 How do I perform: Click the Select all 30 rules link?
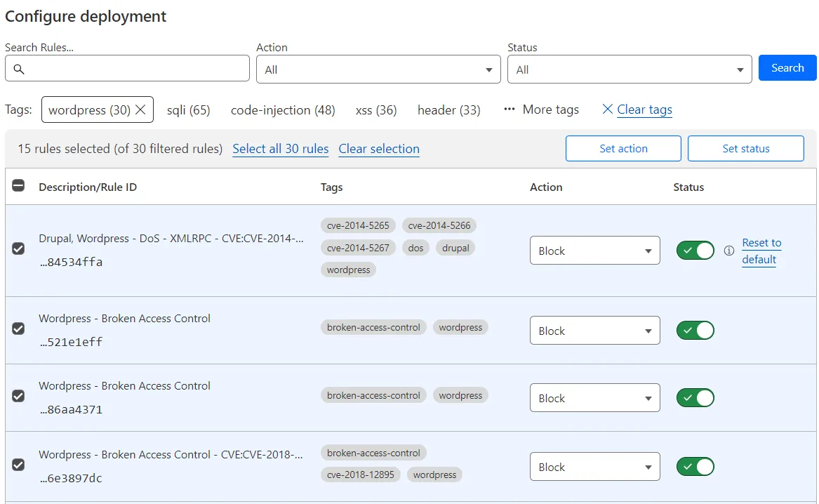pos(280,149)
